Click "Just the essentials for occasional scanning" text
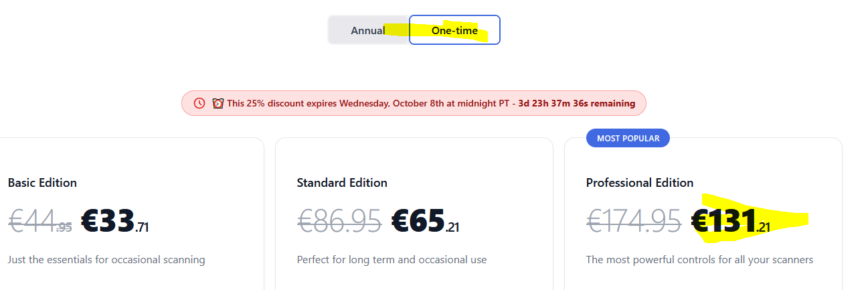This screenshot has width=868, height=290. pos(106,260)
